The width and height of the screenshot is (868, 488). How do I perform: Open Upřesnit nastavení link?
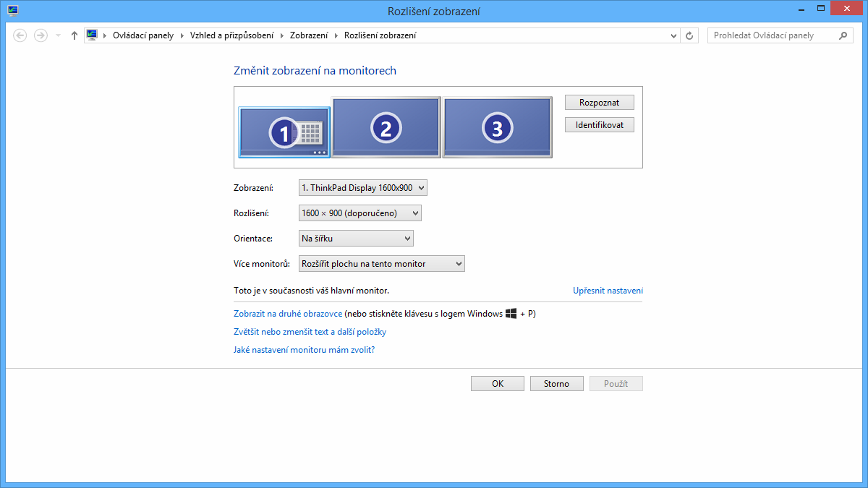[x=608, y=291]
